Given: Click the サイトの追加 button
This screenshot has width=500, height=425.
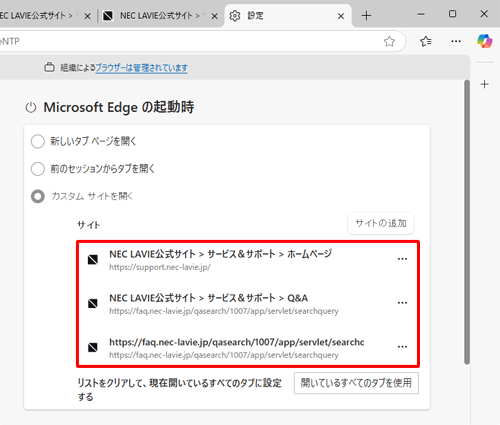Looking at the screenshot, I should pyautogui.click(x=381, y=223).
